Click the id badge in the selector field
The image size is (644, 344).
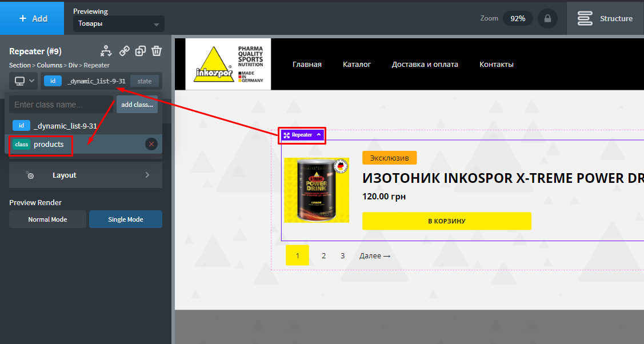[53, 81]
